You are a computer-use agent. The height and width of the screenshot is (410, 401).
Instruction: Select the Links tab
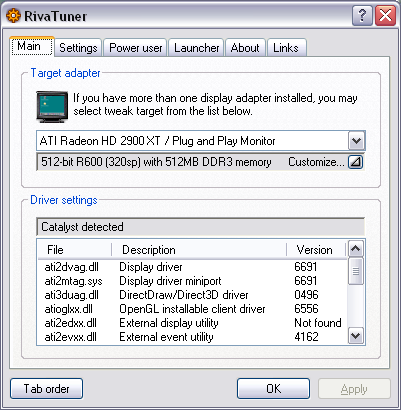coord(286,48)
